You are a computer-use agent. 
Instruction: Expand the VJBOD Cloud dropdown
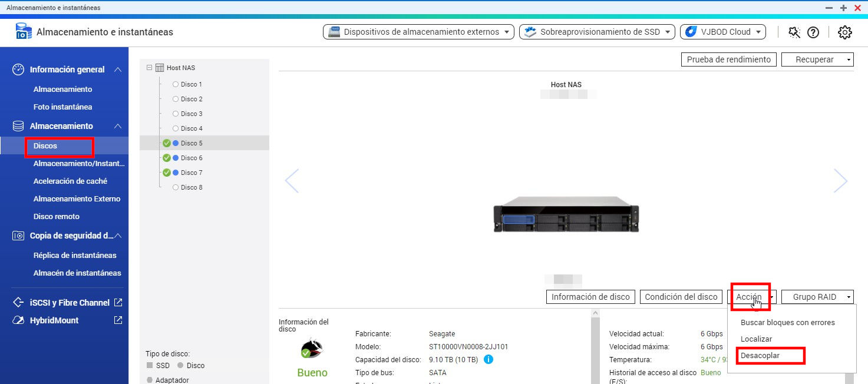pyautogui.click(x=722, y=32)
